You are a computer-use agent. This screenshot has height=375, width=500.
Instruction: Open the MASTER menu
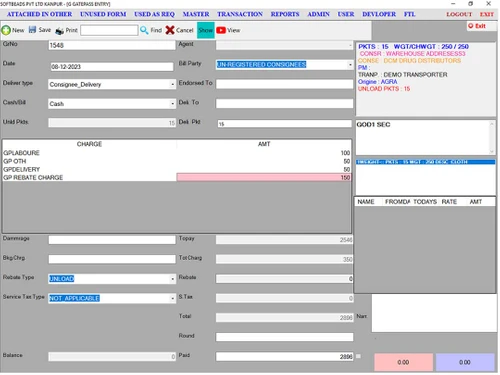[x=196, y=14]
